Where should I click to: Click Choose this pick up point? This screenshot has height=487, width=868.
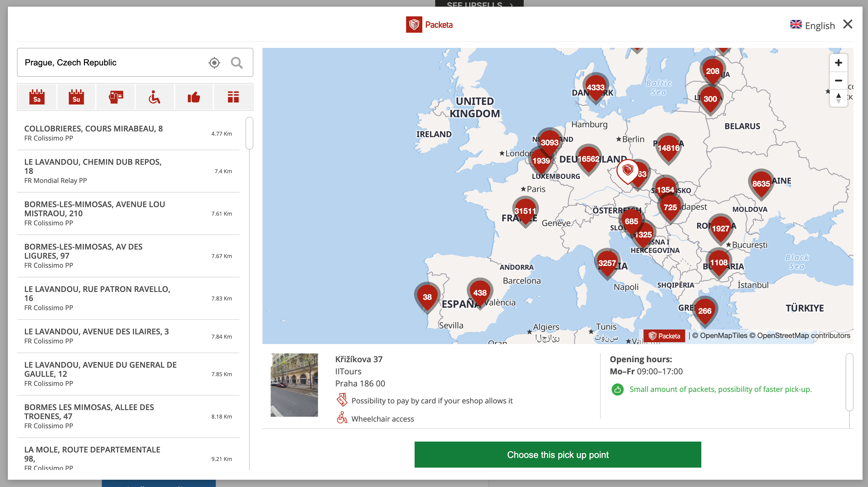[558, 455]
